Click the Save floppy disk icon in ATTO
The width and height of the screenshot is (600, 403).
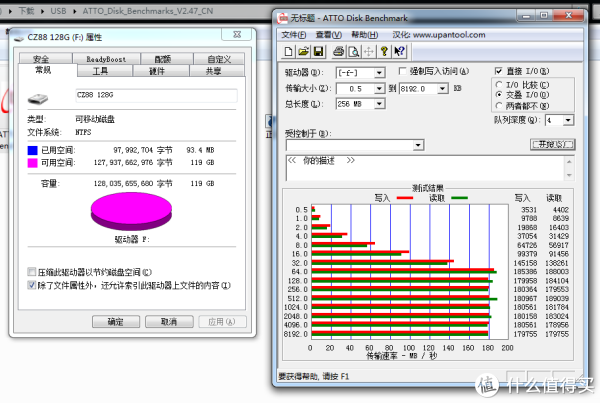coord(318,52)
